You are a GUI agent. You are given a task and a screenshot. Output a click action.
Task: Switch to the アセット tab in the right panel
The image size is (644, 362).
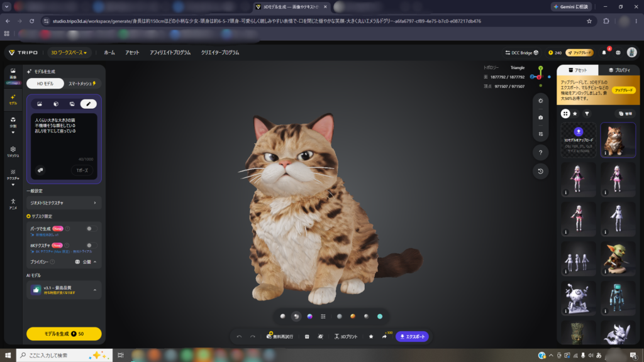pyautogui.click(x=578, y=70)
